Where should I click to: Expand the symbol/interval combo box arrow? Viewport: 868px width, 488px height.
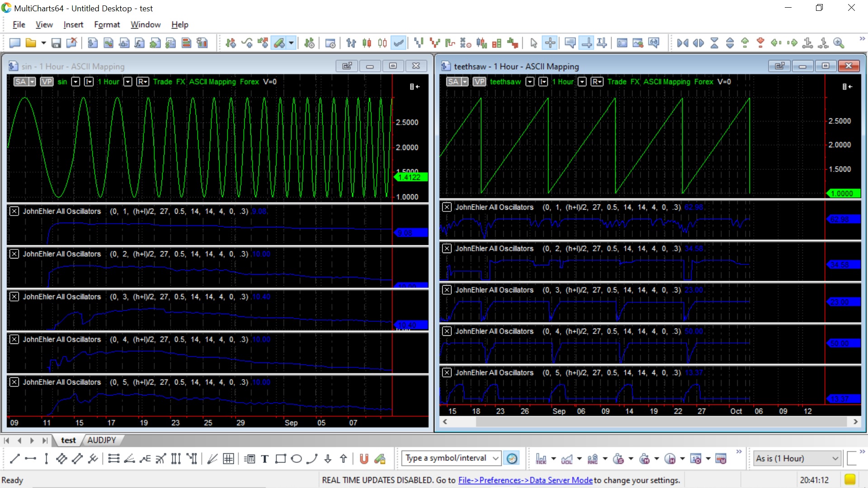[x=495, y=458]
